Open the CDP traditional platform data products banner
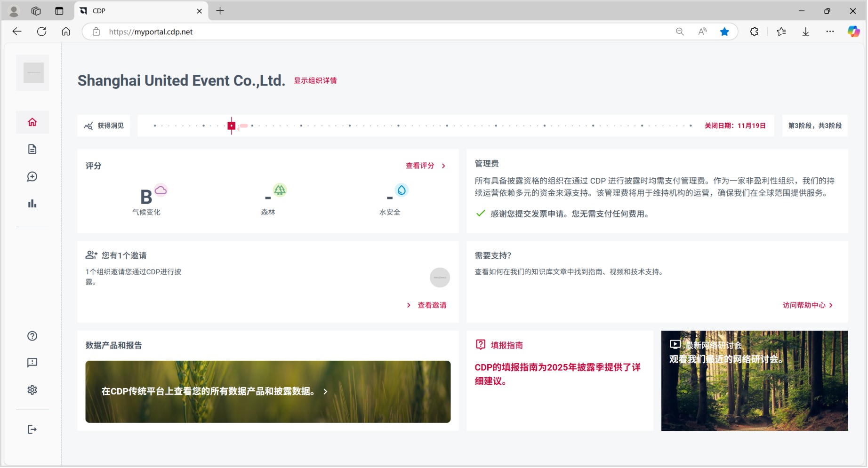868x468 pixels. tap(268, 392)
